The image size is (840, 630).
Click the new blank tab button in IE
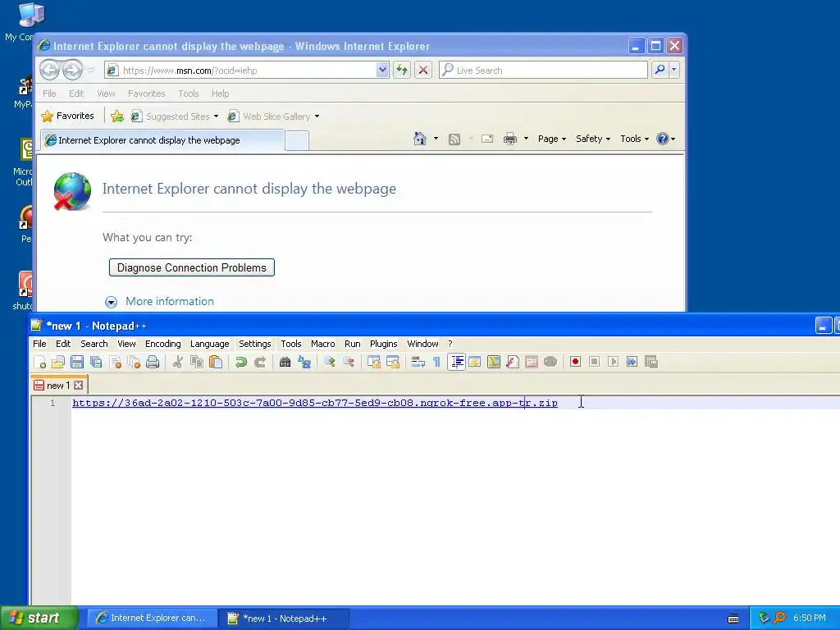click(x=297, y=140)
